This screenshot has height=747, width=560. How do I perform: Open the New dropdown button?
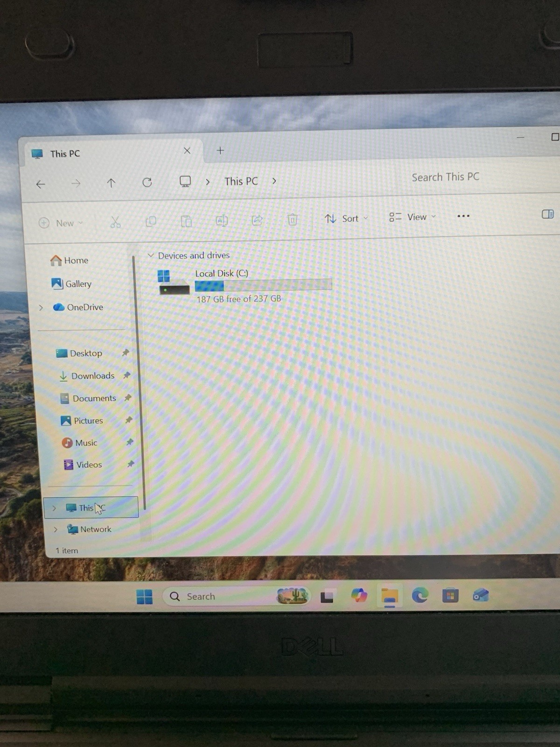tap(61, 223)
